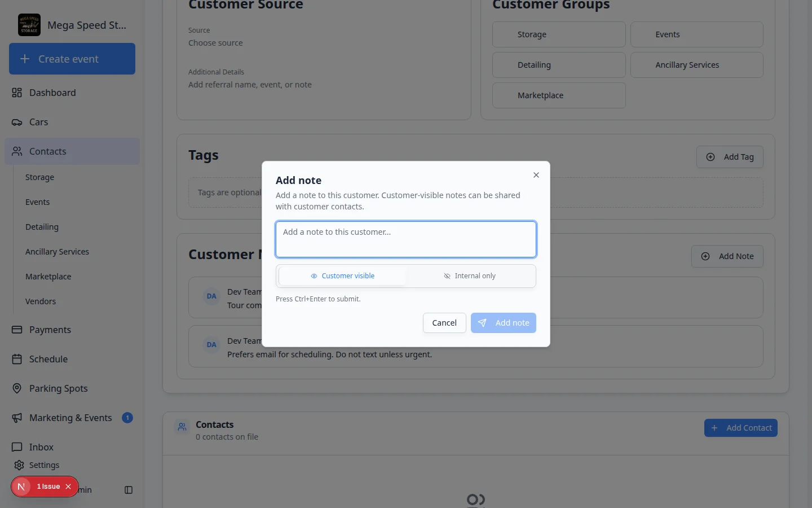Click the '0 contacts on file' text
The height and width of the screenshot is (508, 812).
click(x=227, y=437)
